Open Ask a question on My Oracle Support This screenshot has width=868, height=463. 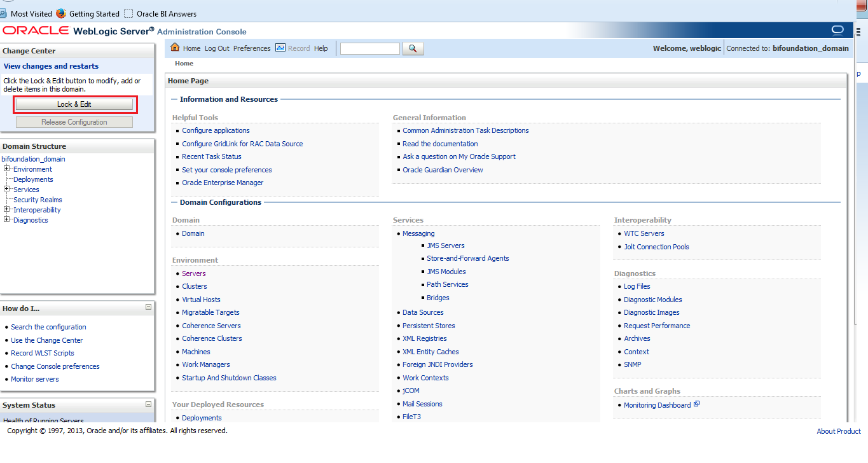459,156
